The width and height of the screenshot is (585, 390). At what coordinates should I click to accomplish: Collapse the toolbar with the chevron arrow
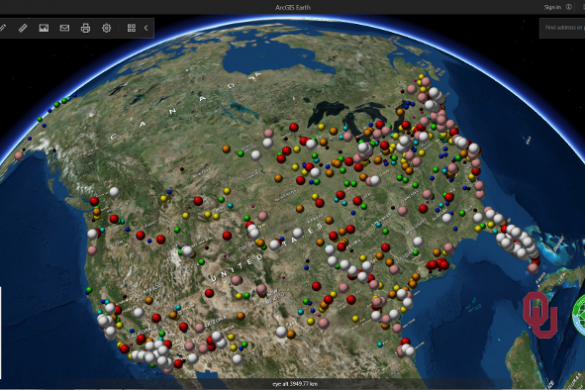point(146,28)
